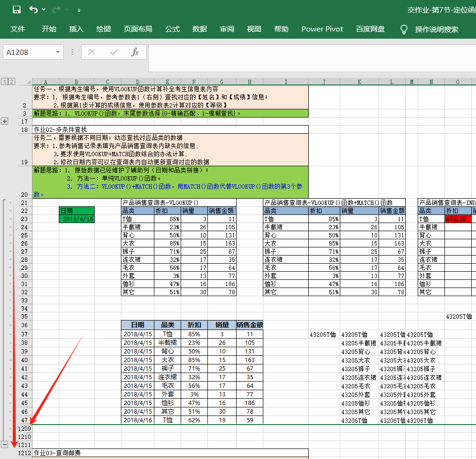The height and width of the screenshot is (459, 476).
Task: Click cell 作业02-多条件查找
Action: (x=170, y=129)
